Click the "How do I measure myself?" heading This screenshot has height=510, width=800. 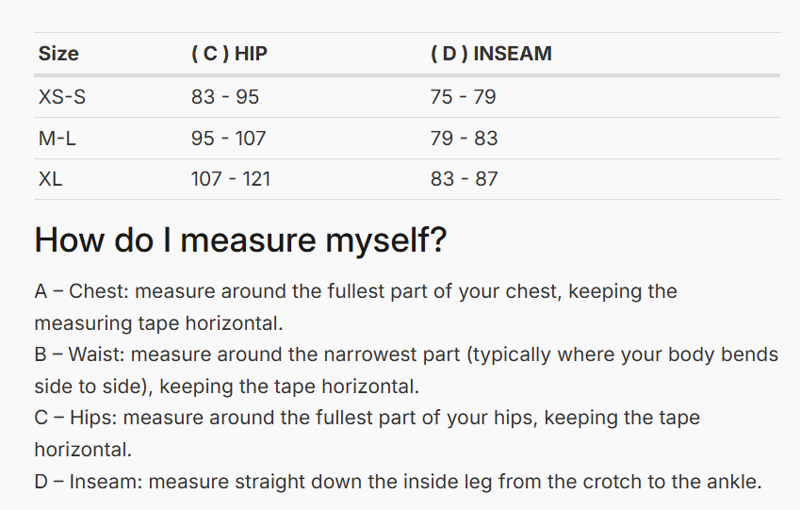pyautogui.click(x=240, y=241)
